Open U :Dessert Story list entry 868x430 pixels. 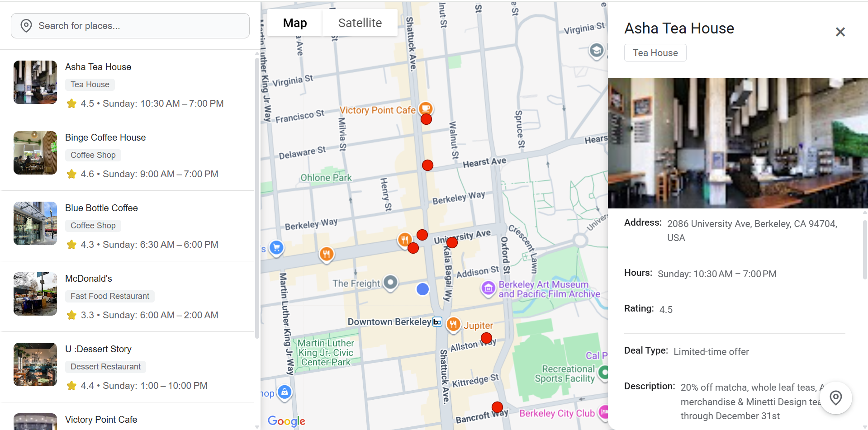point(128,367)
